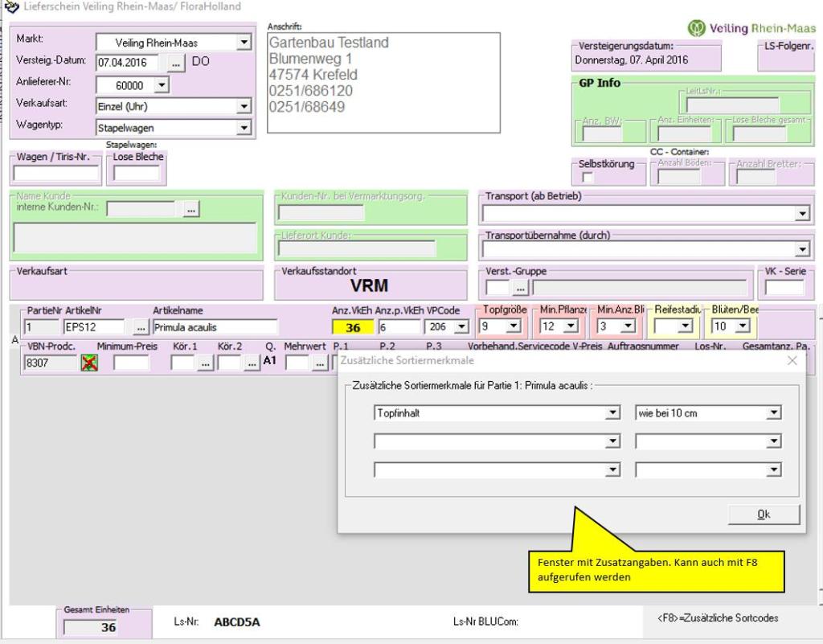Click the Wagen / Tiris-Nr. input field
This screenshot has width=823, height=644.
[x=56, y=173]
